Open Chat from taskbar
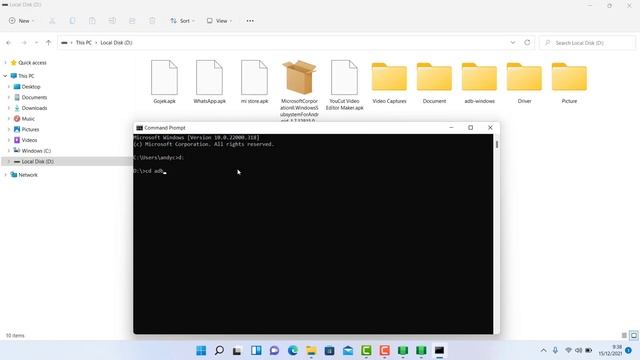 (274, 351)
